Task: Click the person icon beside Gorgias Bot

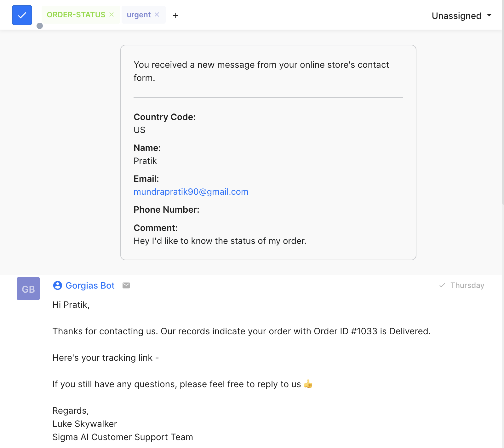Action: 58,285
